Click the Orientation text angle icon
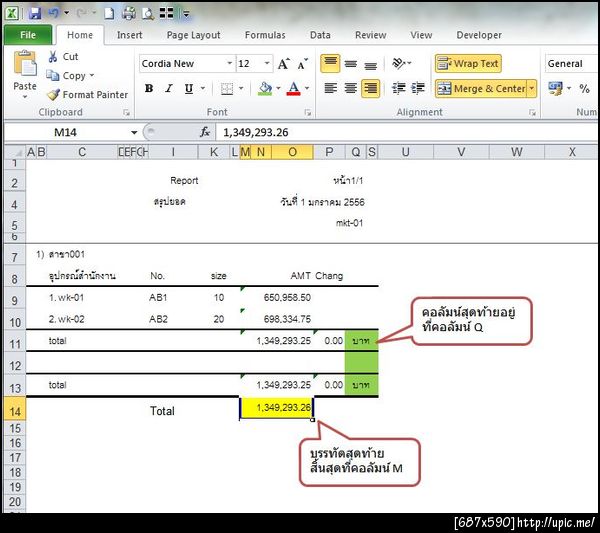 click(x=399, y=63)
